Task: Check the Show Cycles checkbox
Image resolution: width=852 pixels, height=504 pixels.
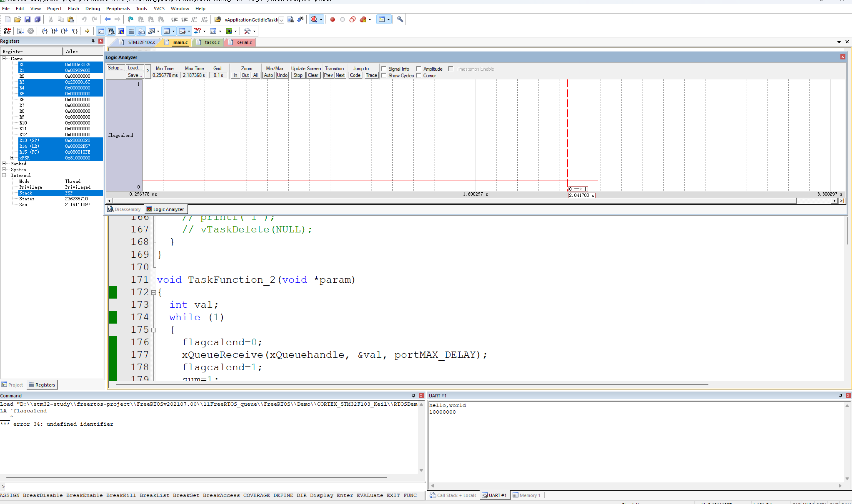Action: point(384,75)
